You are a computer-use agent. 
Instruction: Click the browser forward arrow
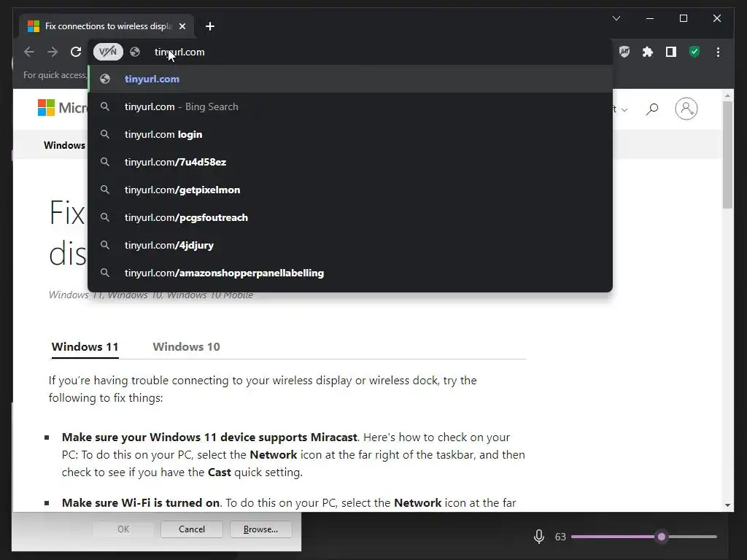click(x=53, y=52)
